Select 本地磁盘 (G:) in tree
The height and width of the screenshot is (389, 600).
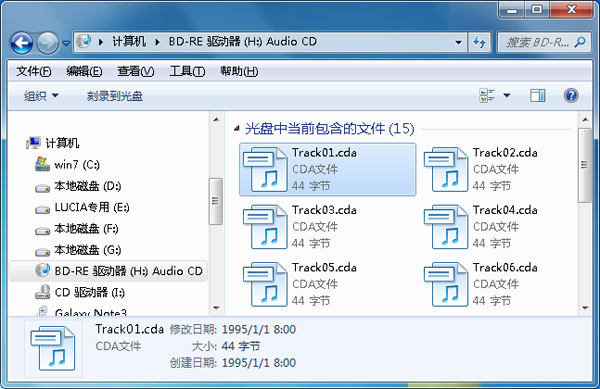pyautogui.click(x=88, y=250)
